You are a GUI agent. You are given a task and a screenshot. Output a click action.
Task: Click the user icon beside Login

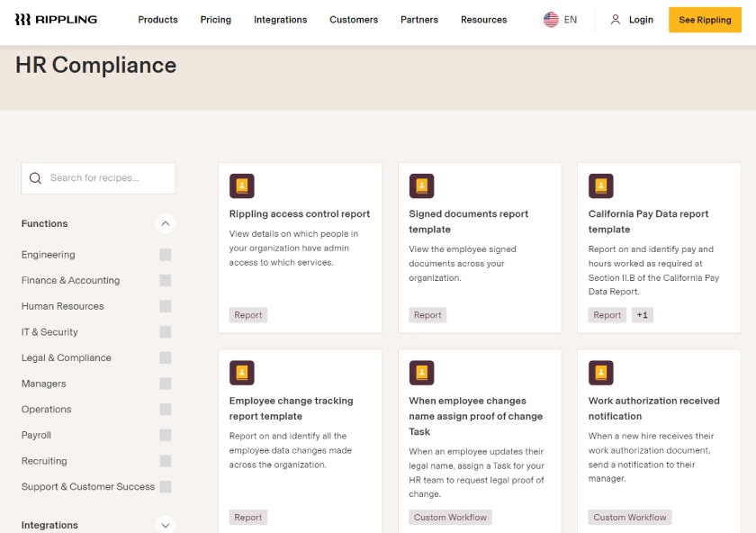click(x=616, y=20)
